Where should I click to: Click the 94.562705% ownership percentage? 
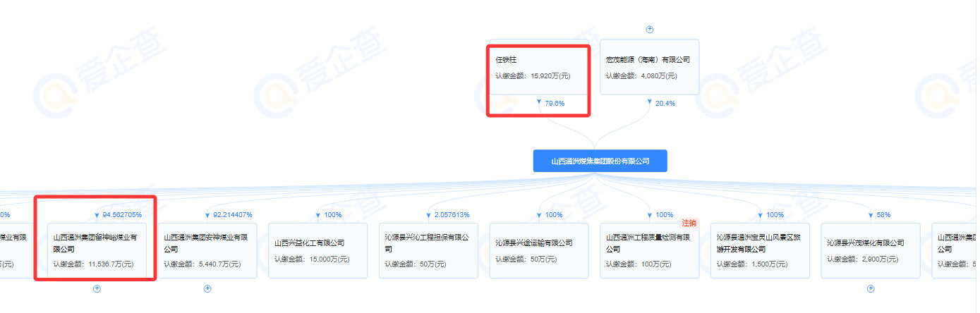pyautogui.click(x=123, y=214)
